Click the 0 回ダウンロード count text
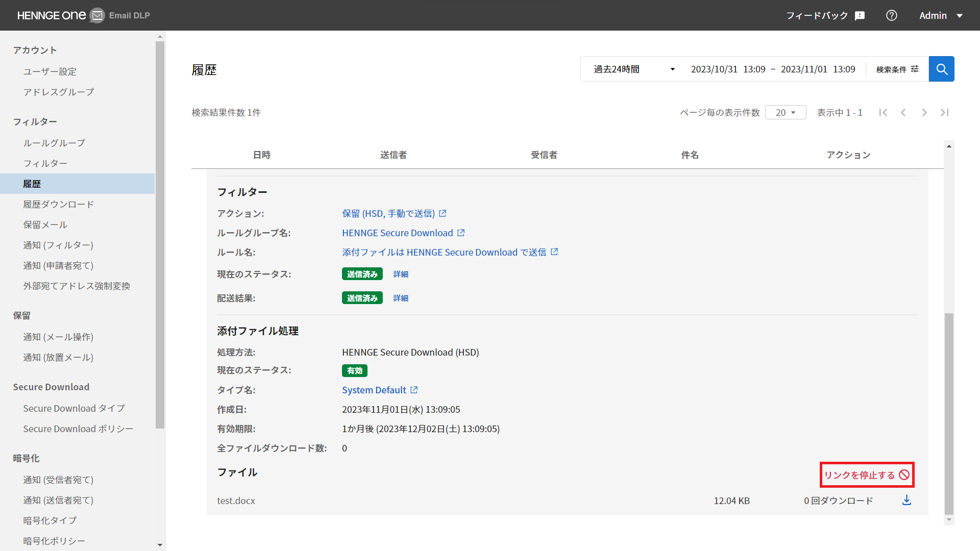Image resolution: width=980 pixels, height=551 pixels. coord(839,500)
